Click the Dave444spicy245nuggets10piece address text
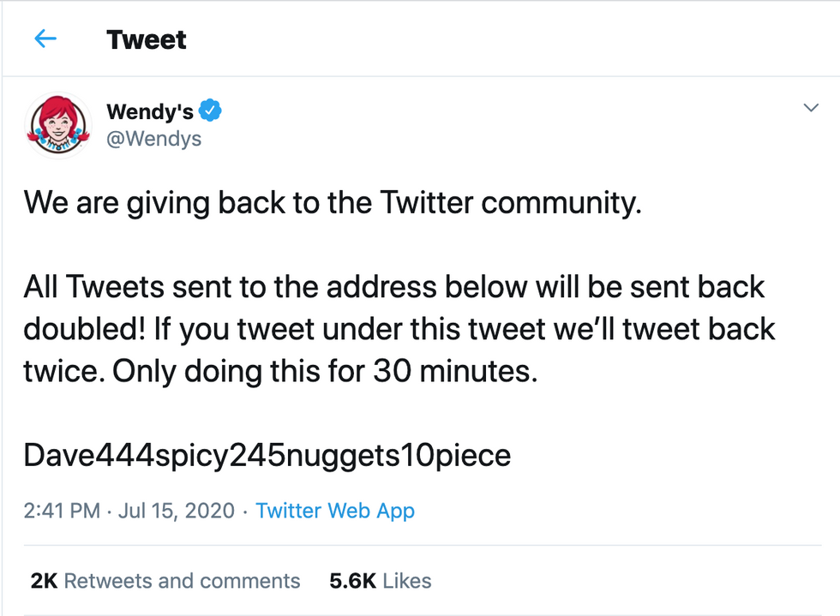This screenshot has height=616, width=840. [267, 455]
